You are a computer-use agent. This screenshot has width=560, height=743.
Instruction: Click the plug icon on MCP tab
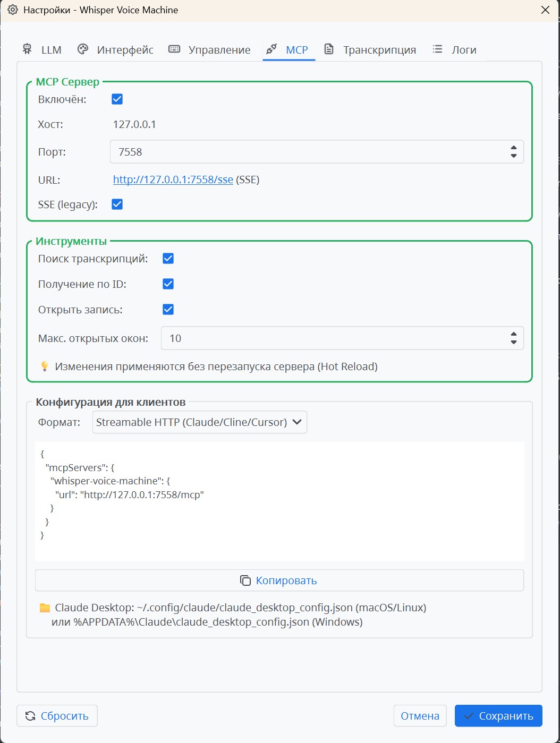pyautogui.click(x=271, y=49)
